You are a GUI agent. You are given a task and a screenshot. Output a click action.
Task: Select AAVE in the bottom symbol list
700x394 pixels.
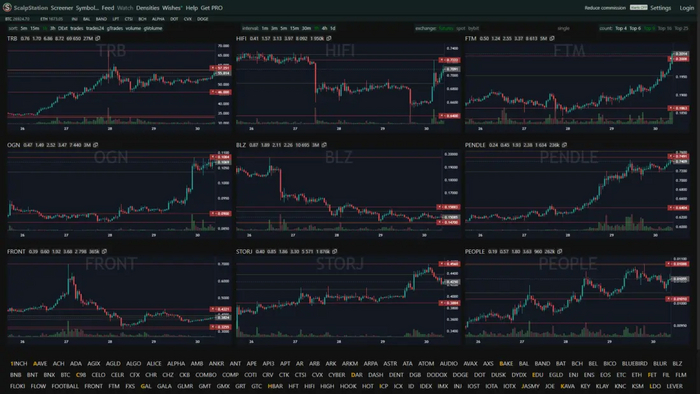click(x=40, y=364)
